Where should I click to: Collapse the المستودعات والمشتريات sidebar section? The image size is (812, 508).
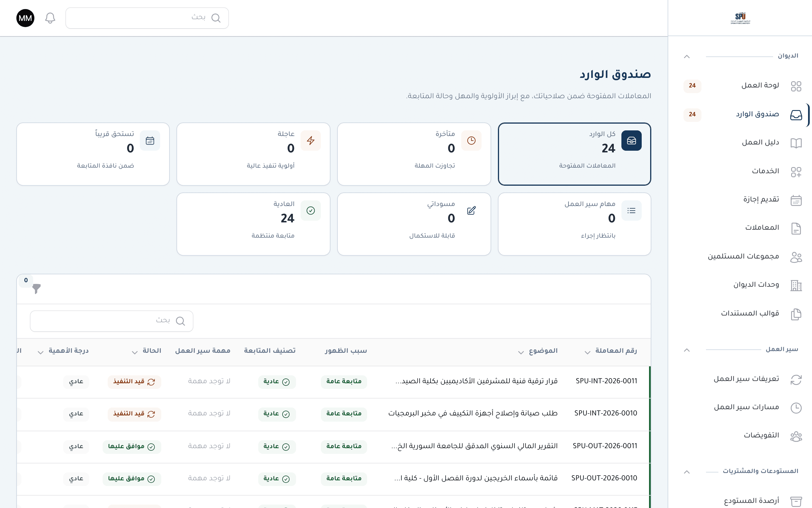[x=687, y=472]
